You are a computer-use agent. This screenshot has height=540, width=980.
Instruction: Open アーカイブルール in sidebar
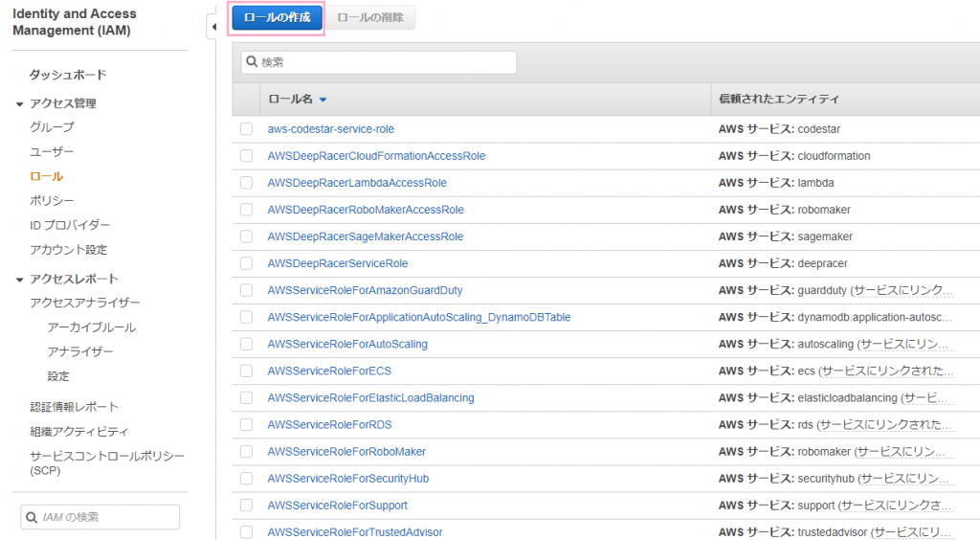(x=91, y=326)
